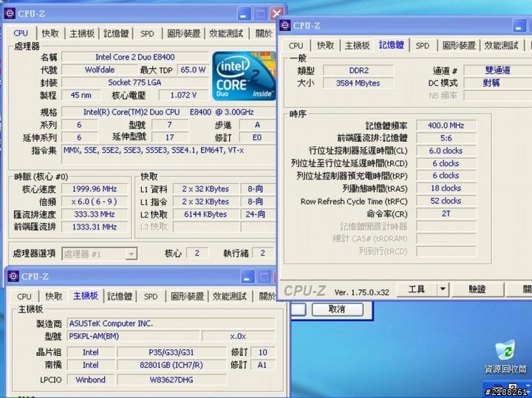This screenshot has width=532, height=398.
Task: Click the tRFC value 52 clocks
Action: [x=446, y=201]
